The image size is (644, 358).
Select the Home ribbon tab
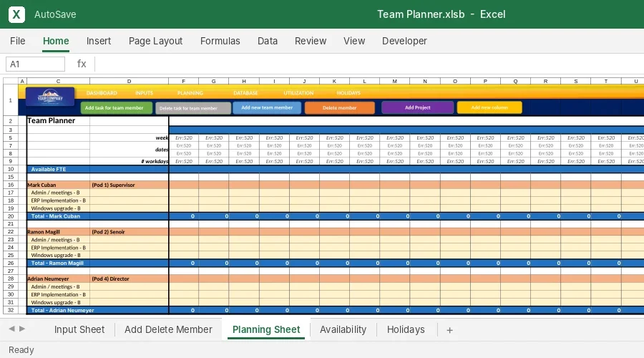pyautogui.click(x=56, y=41)
